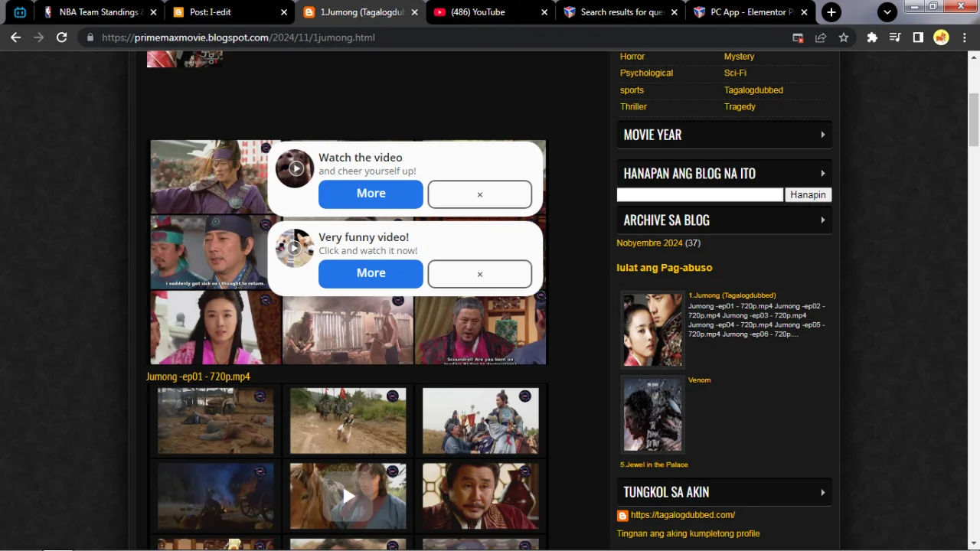
Task: Open the 5.Jewel in the Palace link
Action: tap(654, 465)
